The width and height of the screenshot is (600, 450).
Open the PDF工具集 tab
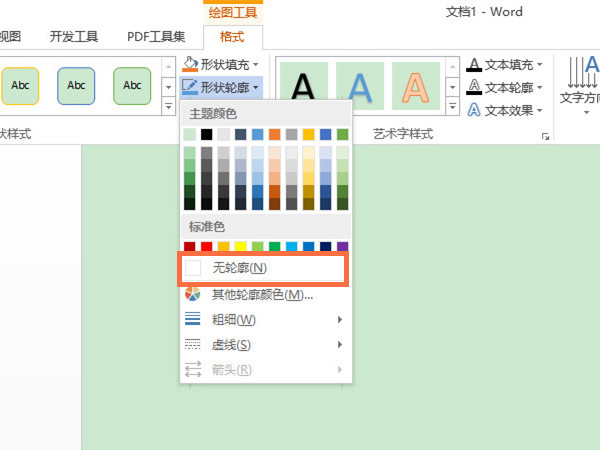point(156,37)
